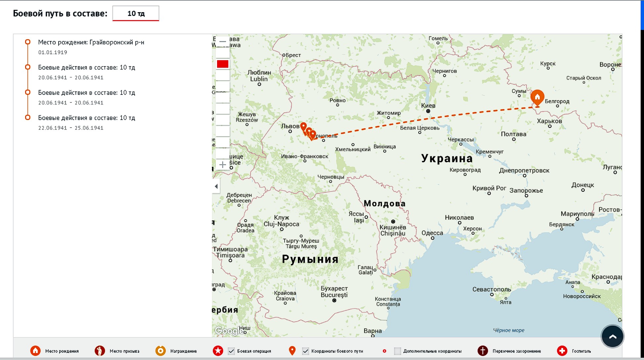Click the Место призыва soldier icon
Viewport: 644px width, 360px height.
(100, 351)
